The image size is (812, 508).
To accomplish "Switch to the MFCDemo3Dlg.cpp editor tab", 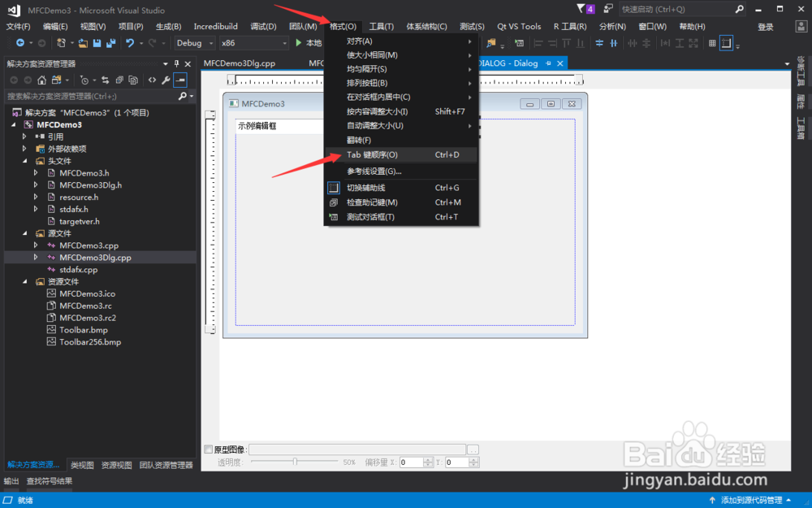I will click(x=240, y=63).
